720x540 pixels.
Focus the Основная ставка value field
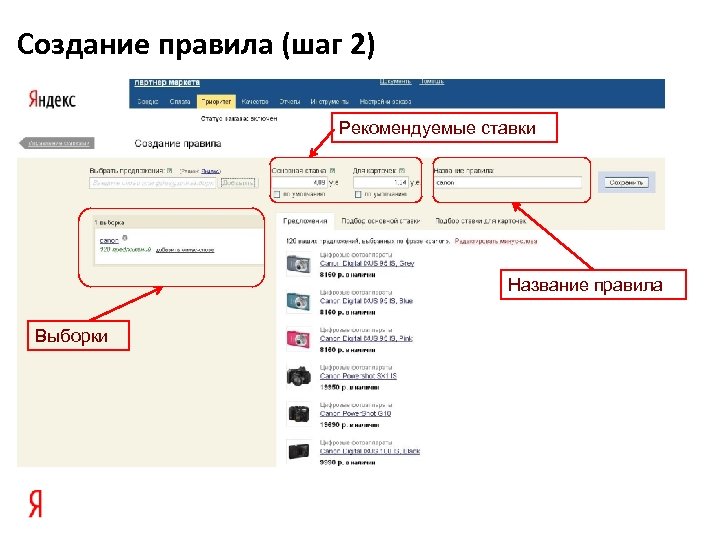pyautogui.click(x=299, y=182)
